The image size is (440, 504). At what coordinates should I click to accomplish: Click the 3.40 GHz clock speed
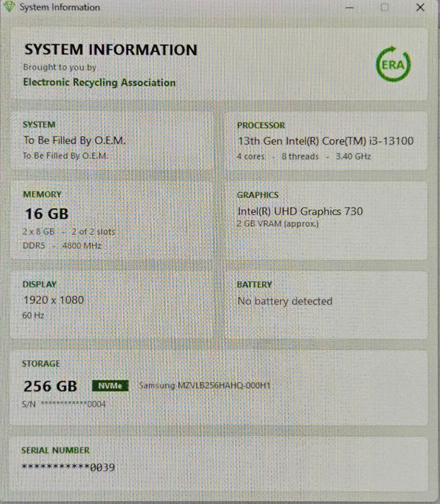(x=354, y=156)
